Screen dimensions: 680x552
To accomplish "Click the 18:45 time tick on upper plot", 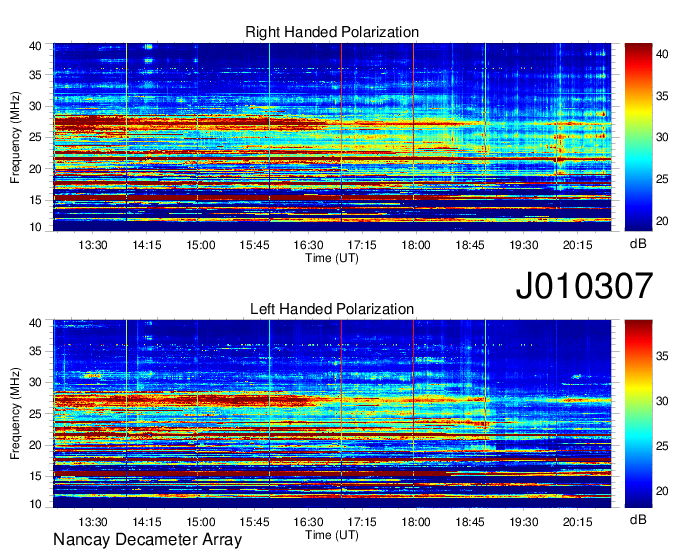I will (x=470, y=245).
